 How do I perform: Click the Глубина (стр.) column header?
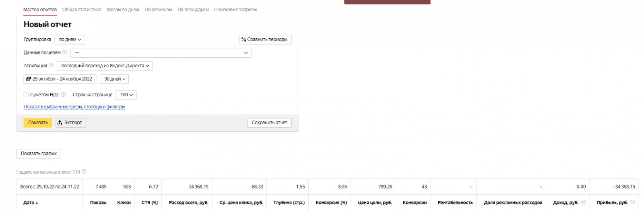click(289, 203)
